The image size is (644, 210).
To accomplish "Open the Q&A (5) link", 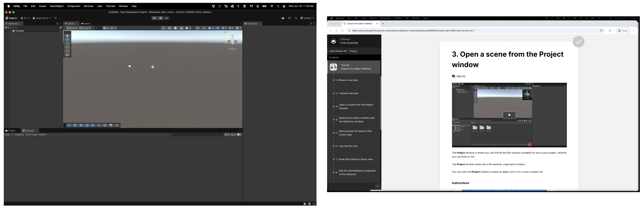I will coord(459,76).
